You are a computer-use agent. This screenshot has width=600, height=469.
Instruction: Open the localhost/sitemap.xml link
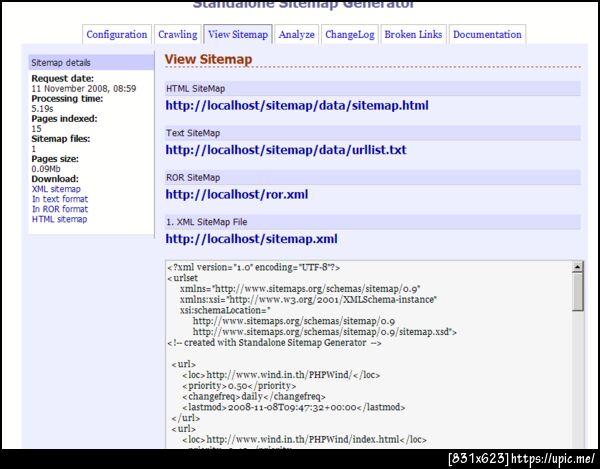coord(251,239)
